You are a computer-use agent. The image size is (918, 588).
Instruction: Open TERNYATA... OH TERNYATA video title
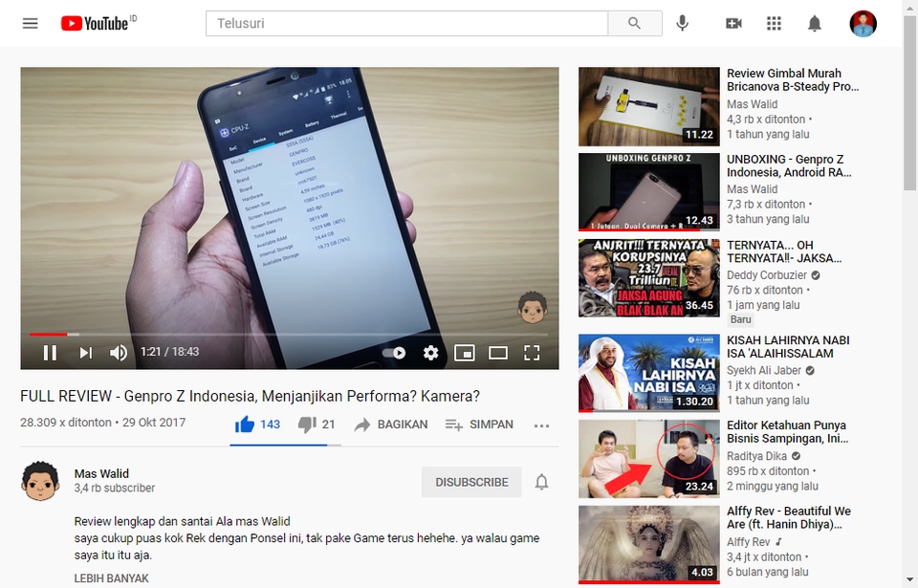784,251
